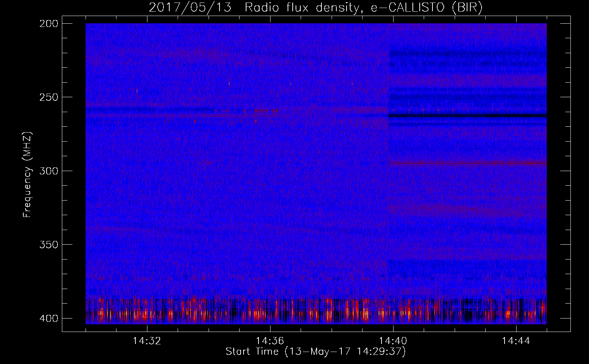Click the 14:44 time tick label

516,341
